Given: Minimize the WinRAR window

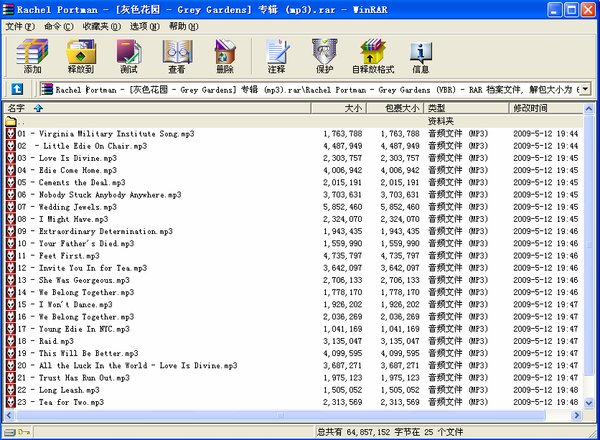Looking at the screenshot, I should [x=555, y=10].
